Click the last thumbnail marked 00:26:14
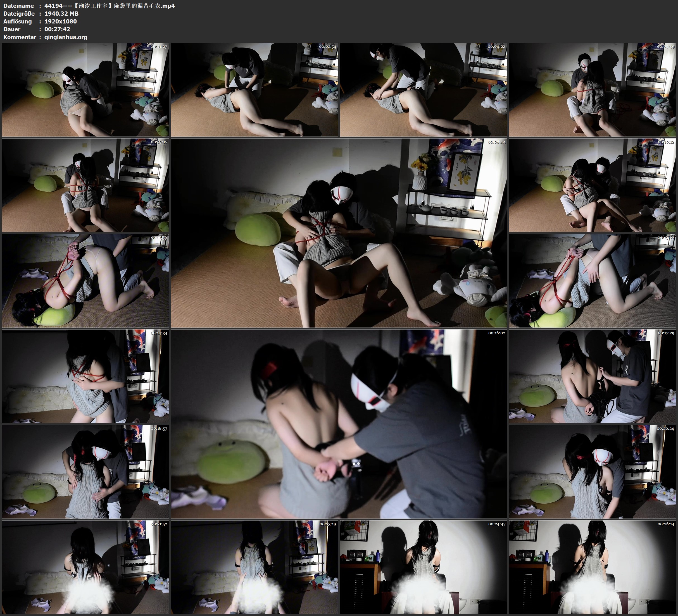The image size is (678, 616). 592,567
